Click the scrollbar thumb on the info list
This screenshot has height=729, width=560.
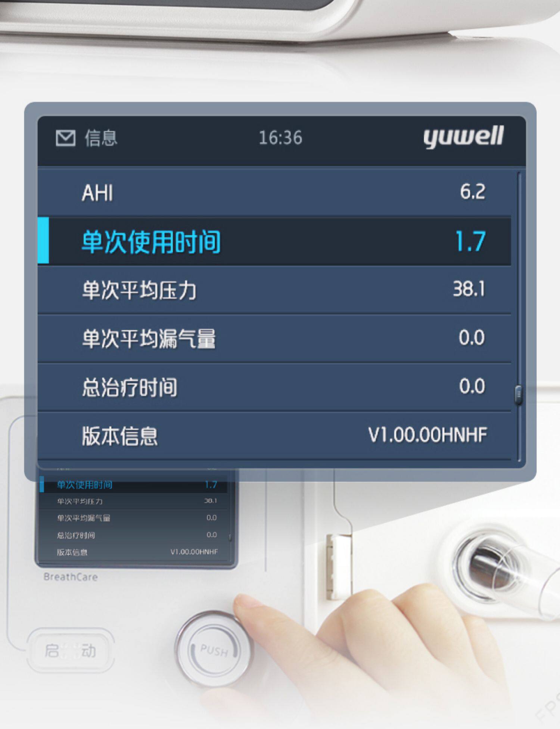point(519,394)
